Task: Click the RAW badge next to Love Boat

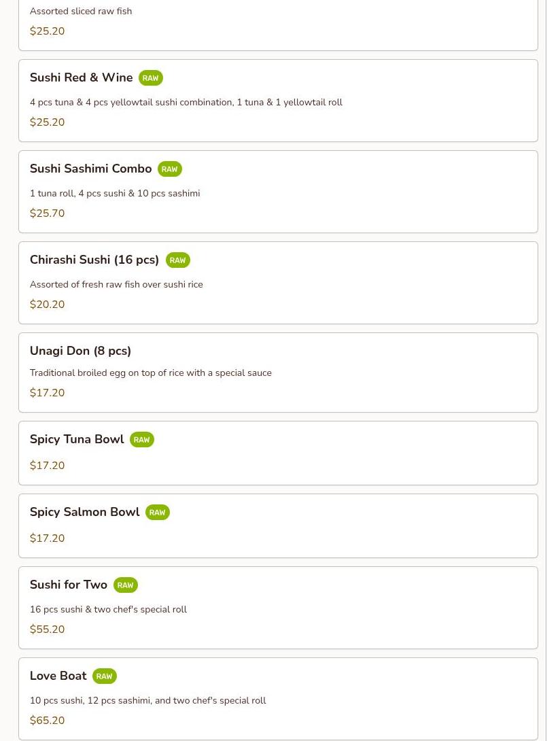Action: pos(104,676)
